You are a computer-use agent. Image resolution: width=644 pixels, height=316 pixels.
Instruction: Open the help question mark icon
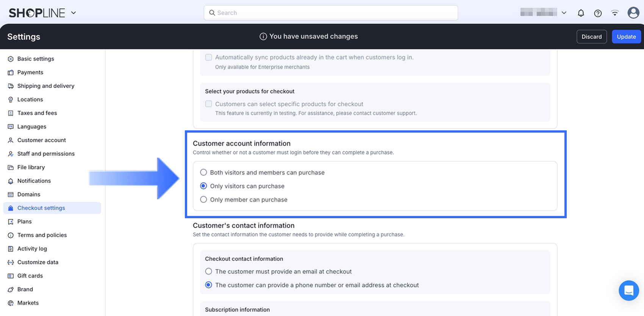(x=598, y=13)
